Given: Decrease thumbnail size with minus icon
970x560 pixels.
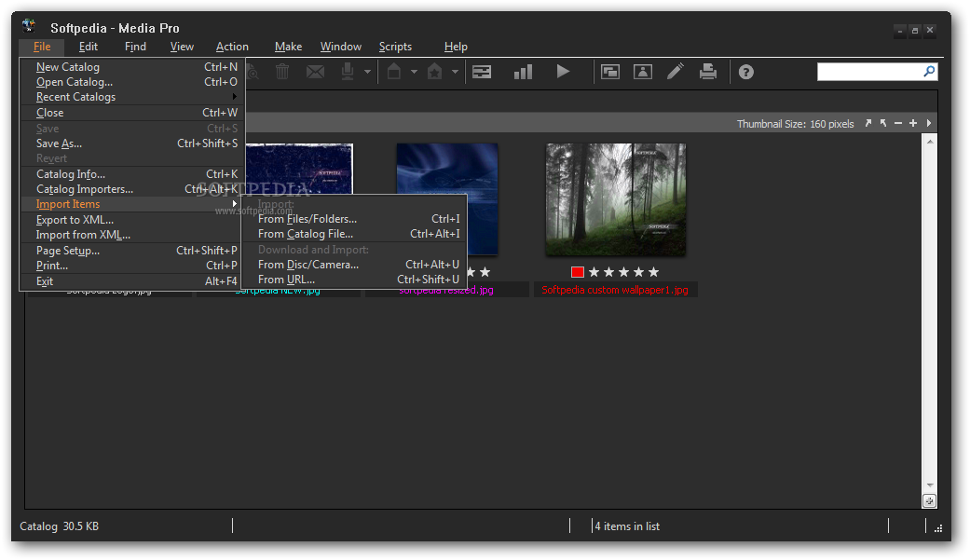Looking at the screenshot, I should [898, 123].
